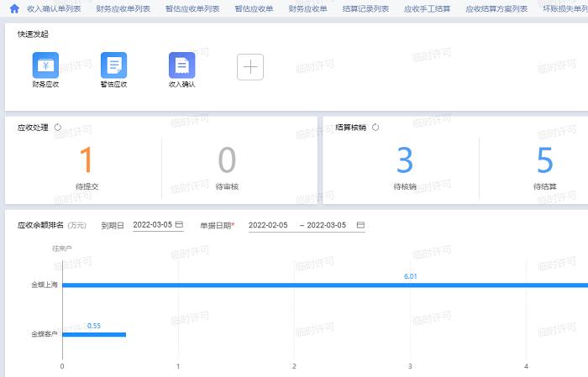
Task: Refresh the 应收处理 panel
Action: click(x=58, y=128)
